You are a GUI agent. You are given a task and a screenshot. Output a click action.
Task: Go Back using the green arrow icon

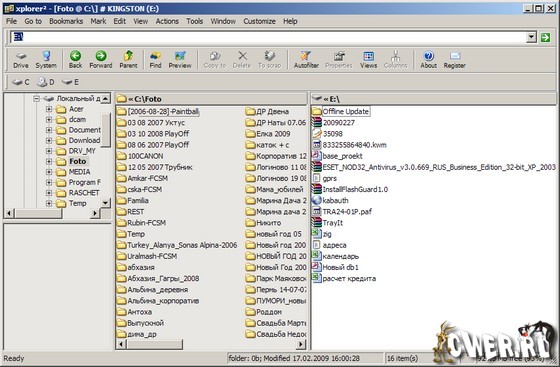click(75, 60)
